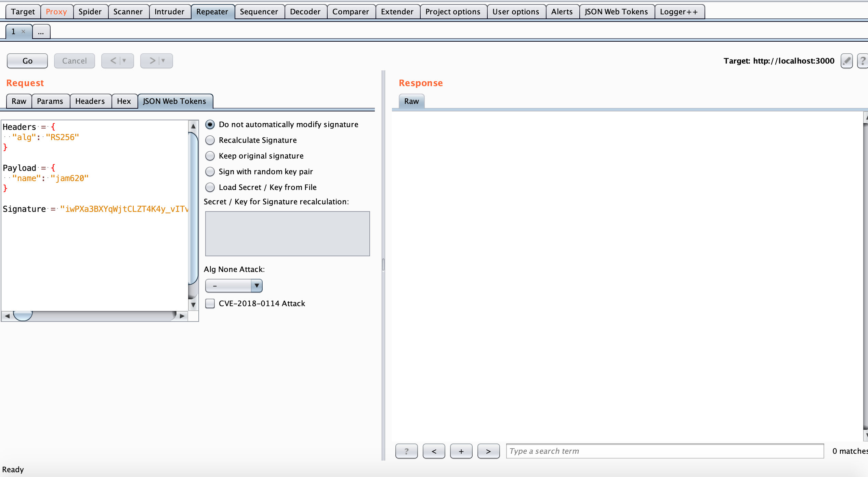Close Repeater tab 1 with the x
868x477 pixels.
coord(23,31)
